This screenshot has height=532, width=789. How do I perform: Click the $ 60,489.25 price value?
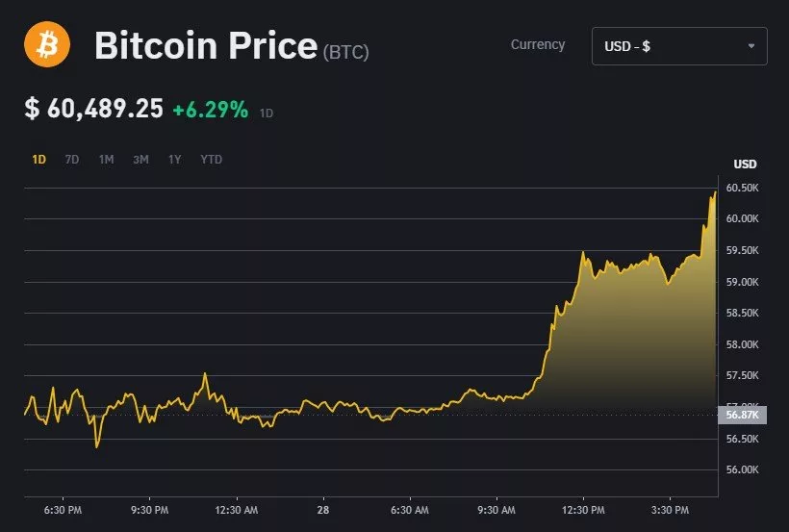tap(94, 109)
